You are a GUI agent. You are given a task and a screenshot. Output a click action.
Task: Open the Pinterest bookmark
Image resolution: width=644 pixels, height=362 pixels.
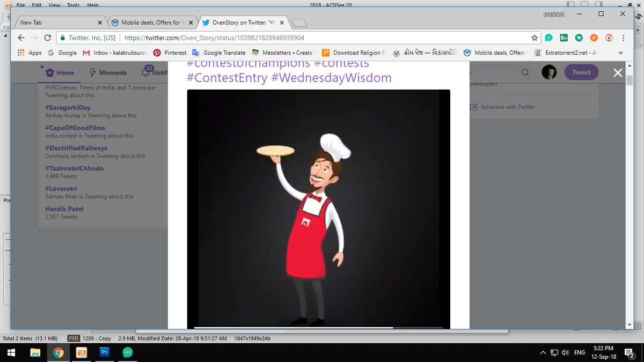point(170,53)
